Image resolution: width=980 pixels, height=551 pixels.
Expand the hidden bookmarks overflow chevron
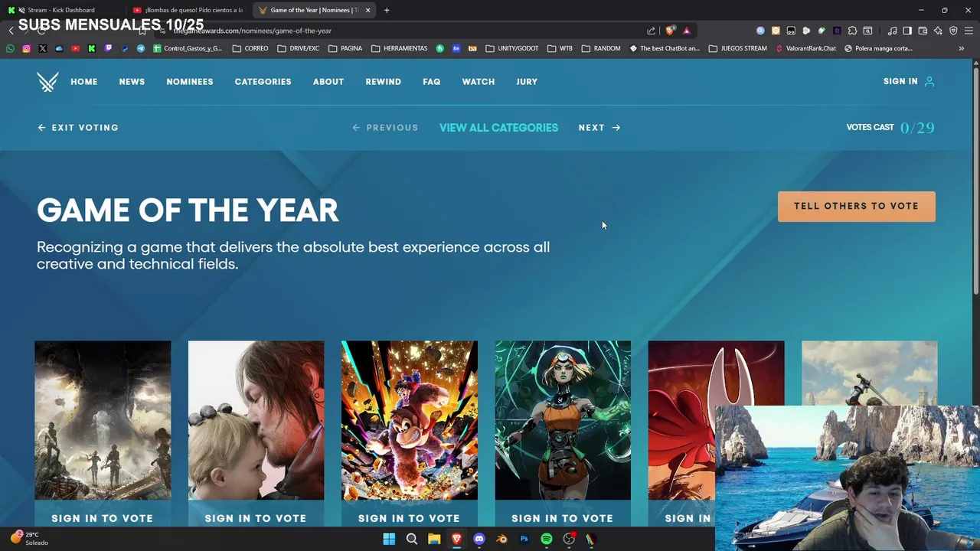point(962,48)
